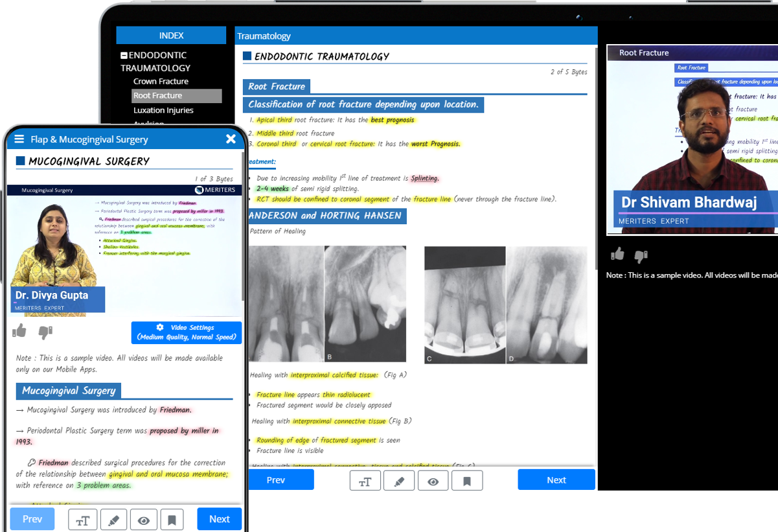Image resolution: width=778 pixels, height=532 pixels.
Task: Click tablet Prev button
Action: tap(276, 480)
